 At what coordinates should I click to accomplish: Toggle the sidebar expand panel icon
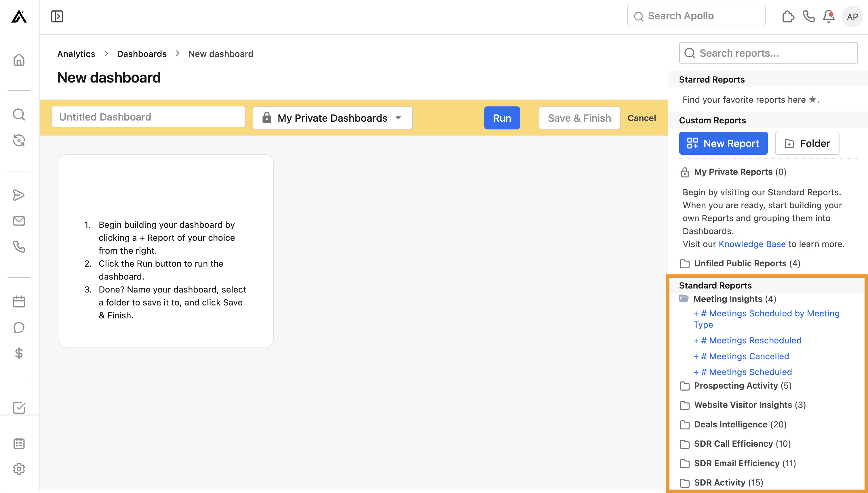[x=57, y=16]
